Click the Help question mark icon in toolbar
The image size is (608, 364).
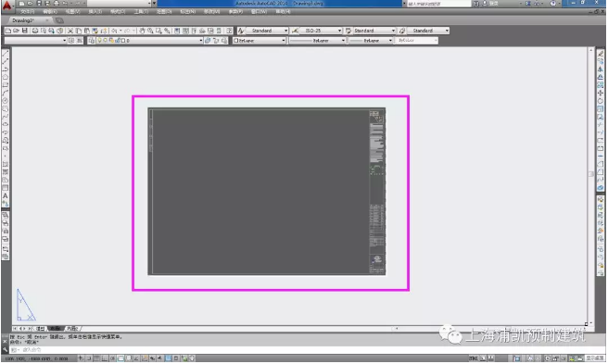tap(230, 31)
